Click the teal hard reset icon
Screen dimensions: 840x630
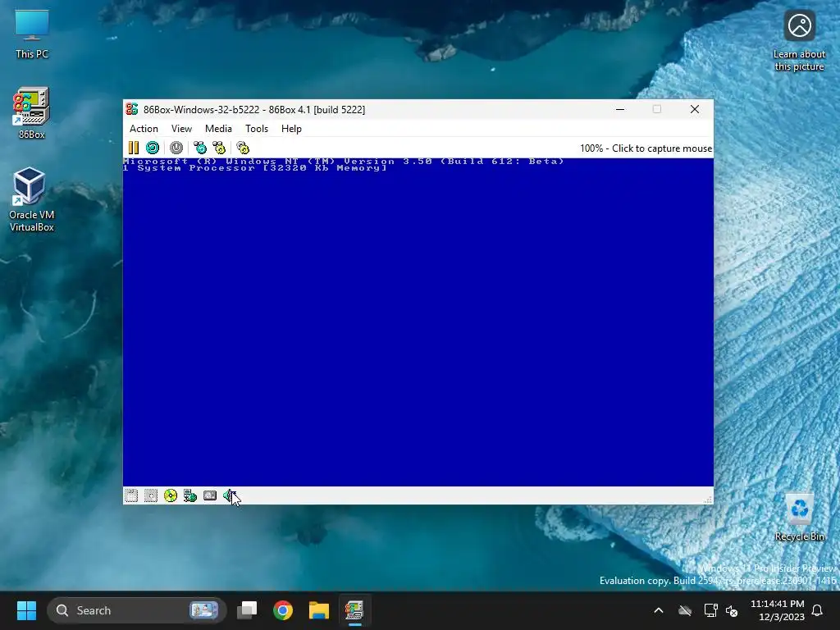(153, 148)
